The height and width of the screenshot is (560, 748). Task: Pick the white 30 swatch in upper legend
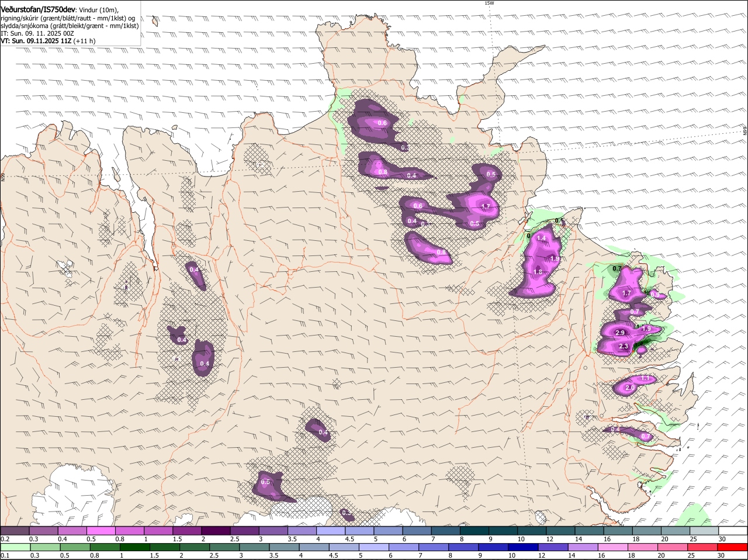733,531
